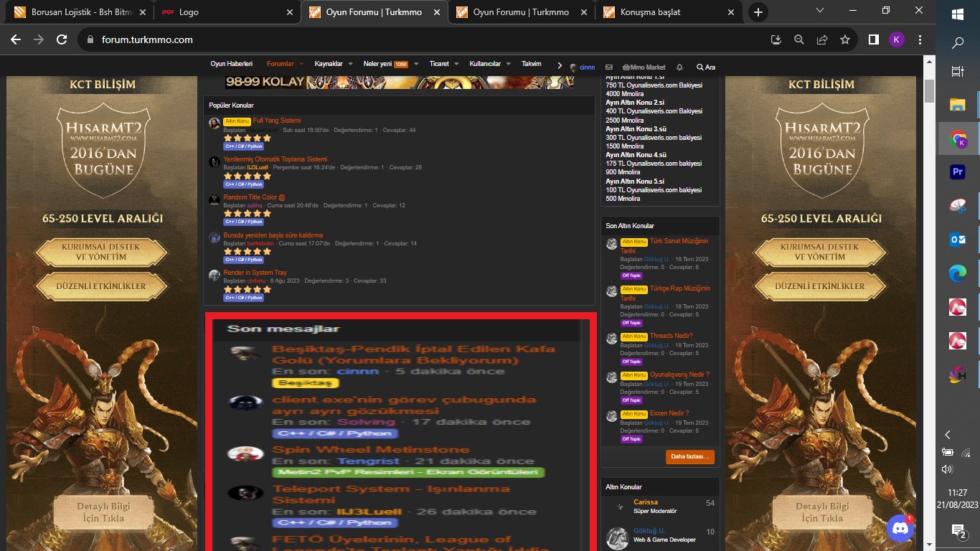
Task: Open Random Title Color thread
Action: (x=254, y=197)
